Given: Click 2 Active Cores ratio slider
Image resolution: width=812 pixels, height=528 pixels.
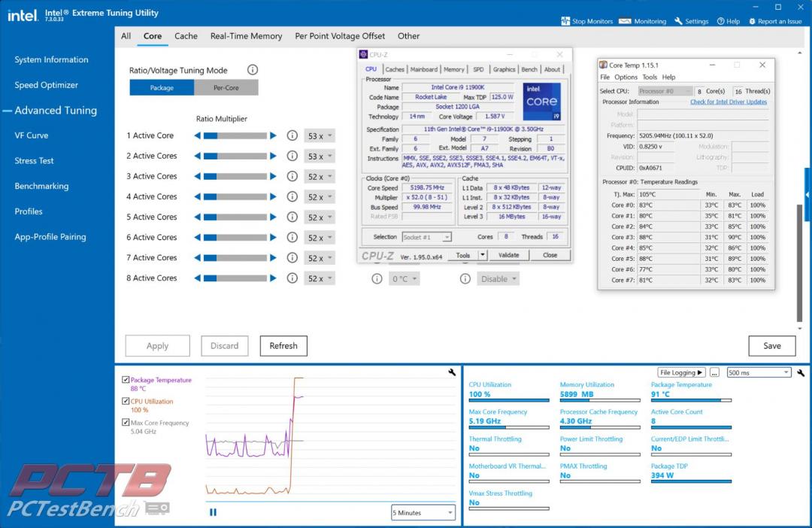Looking at the screenshot, I should click(235, 156).
